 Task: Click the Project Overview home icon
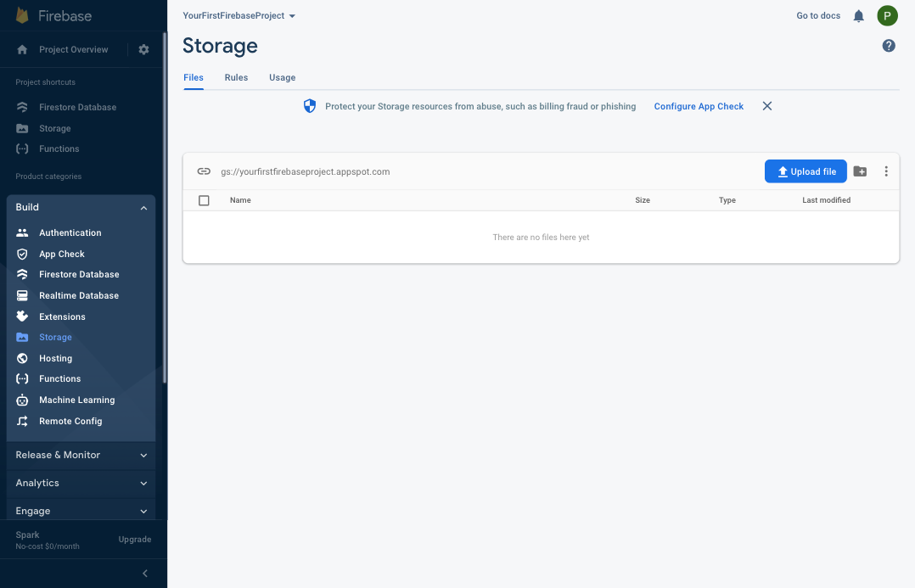22,49
